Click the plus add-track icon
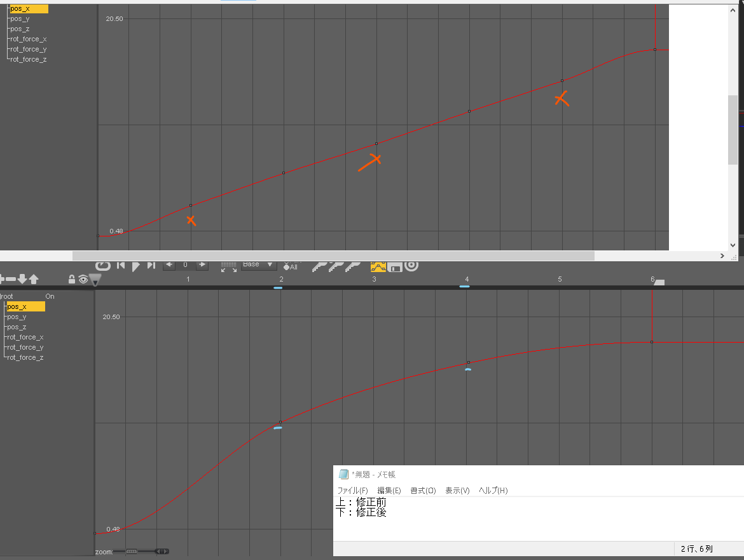 (2, 279)
